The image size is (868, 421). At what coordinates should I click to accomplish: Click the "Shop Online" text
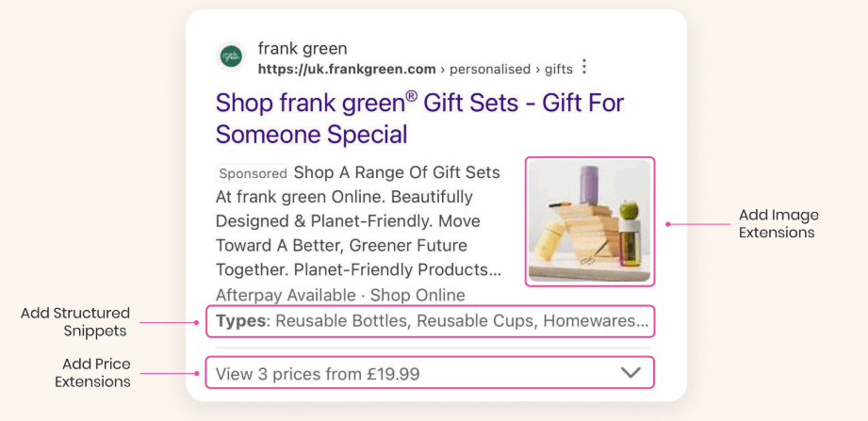pos(418,295)
